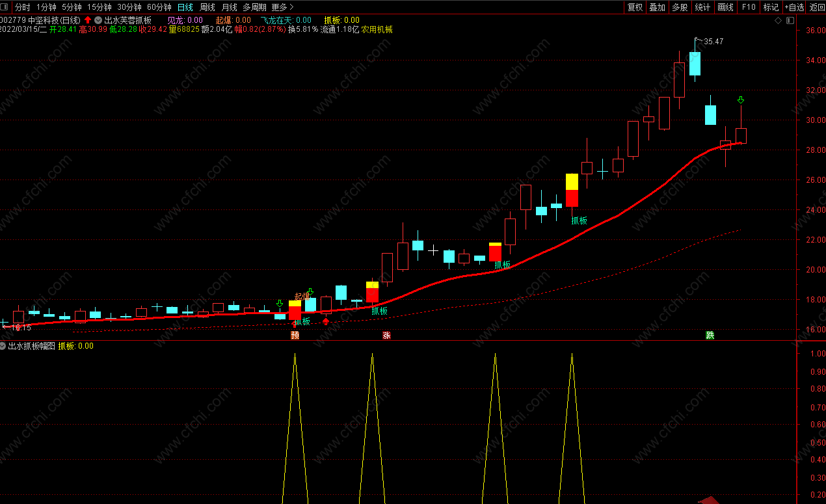
Task: Click the red up arrow next to stock name
Action: [88, 20]
